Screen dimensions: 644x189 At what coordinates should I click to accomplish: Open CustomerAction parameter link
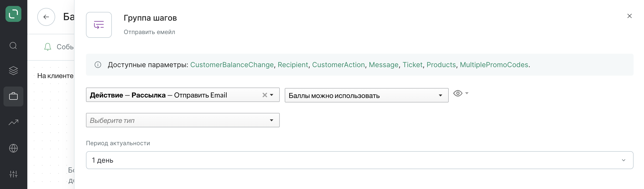338,65
